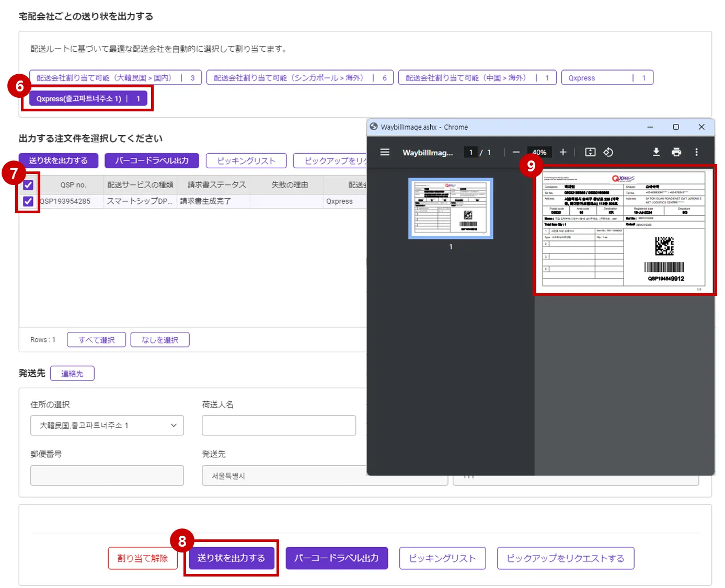725x588 pixels.
Task: Click the 40% zoom level field
Action: click(x=539, y=152)
